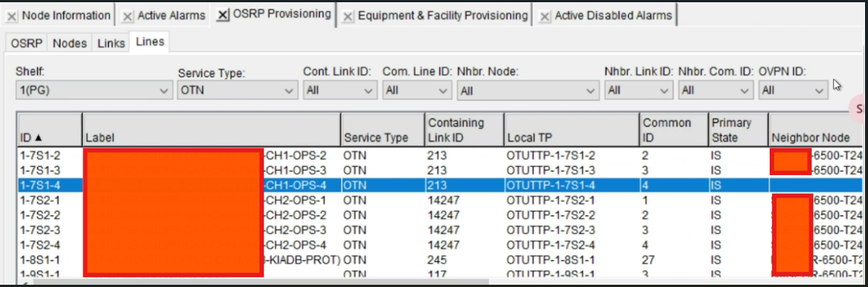Select the OSRP Provisioning tab
The height and width of the screenshot is (287, 868).
tap(282, 14)
